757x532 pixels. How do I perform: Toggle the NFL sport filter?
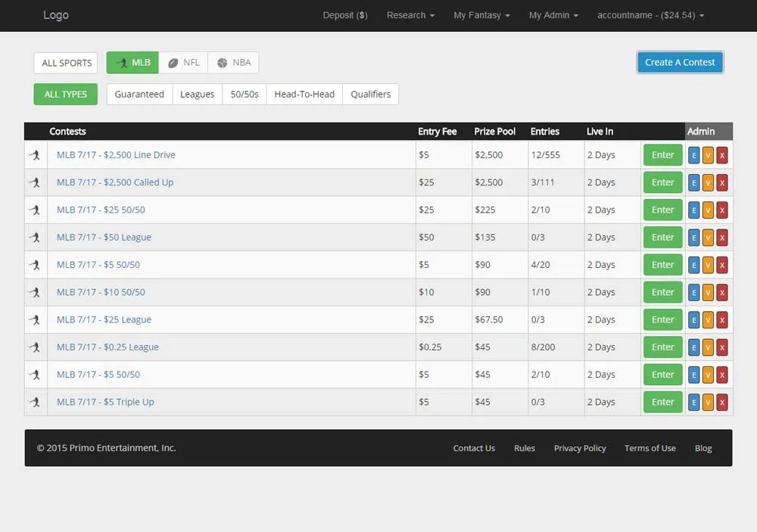pyautogui.click(x=183, y=63)
